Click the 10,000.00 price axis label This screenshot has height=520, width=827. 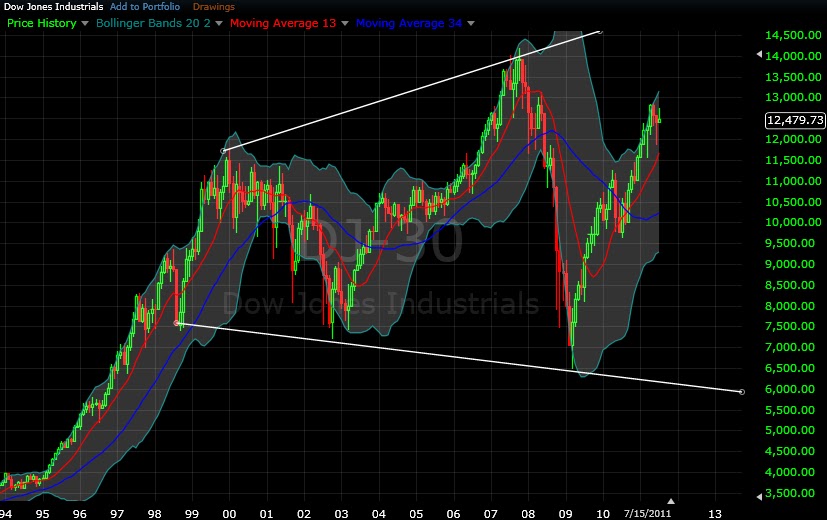pos(793,222)
